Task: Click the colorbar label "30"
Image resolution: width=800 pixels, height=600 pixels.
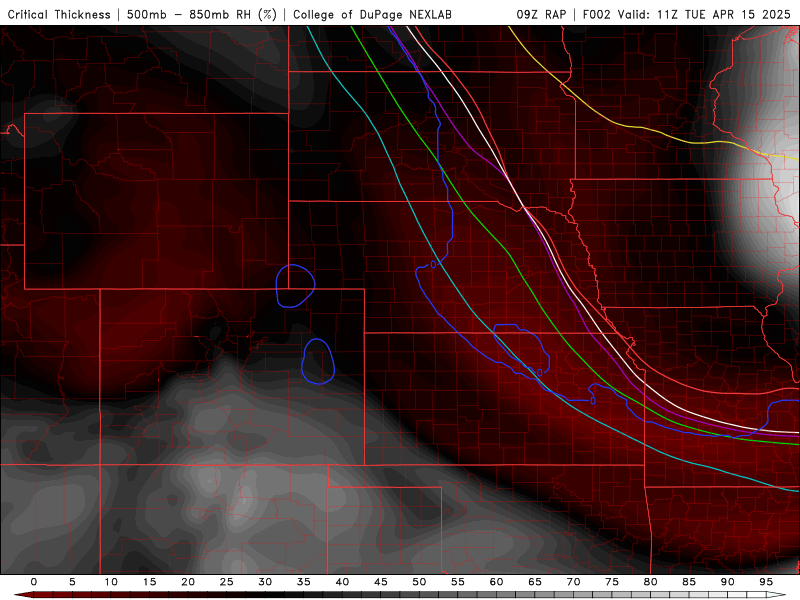Action: [x=265, y=582]
